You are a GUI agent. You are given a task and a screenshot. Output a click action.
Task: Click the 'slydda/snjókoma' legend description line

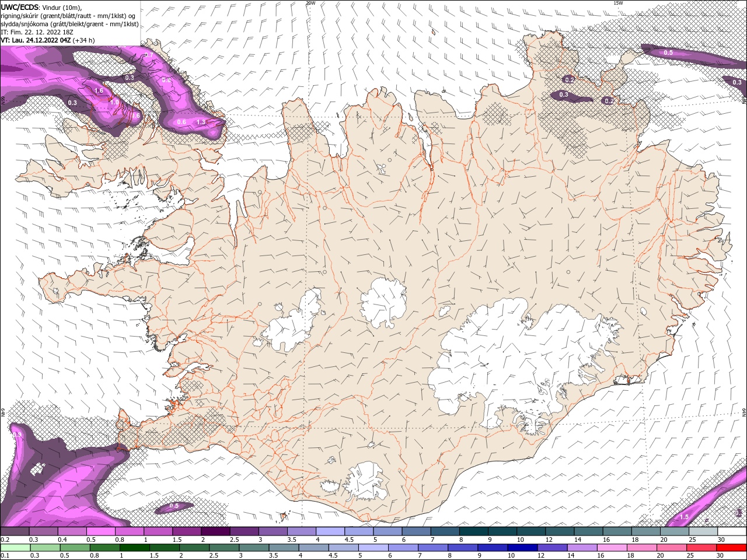[x=69, y=24]
